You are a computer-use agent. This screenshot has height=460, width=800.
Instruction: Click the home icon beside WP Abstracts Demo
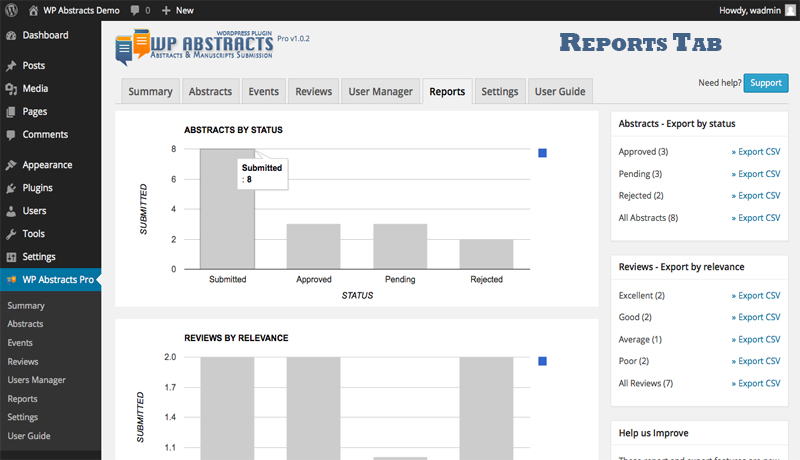(33, 10)
